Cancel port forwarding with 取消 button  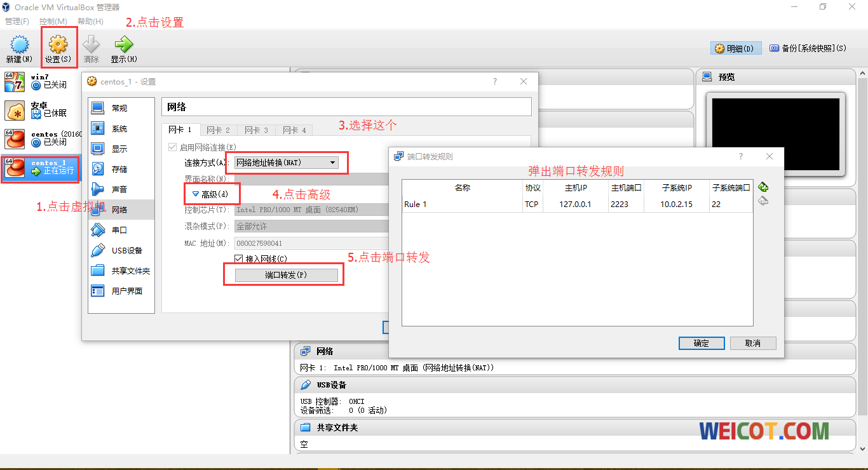pos(753,343)
